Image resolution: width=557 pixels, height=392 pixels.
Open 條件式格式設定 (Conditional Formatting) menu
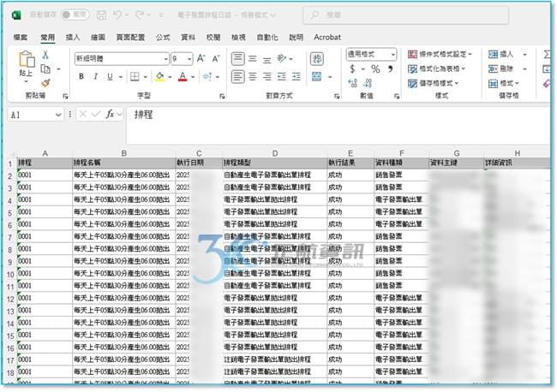(x=440, y=54)
